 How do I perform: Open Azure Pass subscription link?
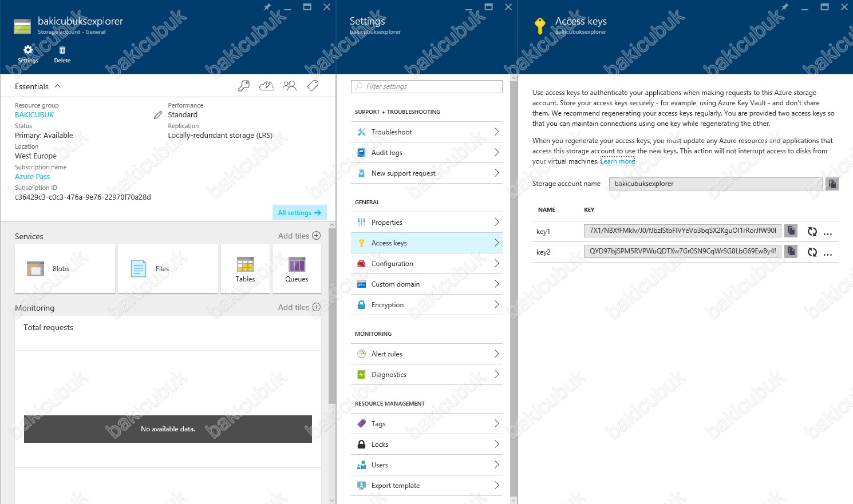[x=32, y=177]
